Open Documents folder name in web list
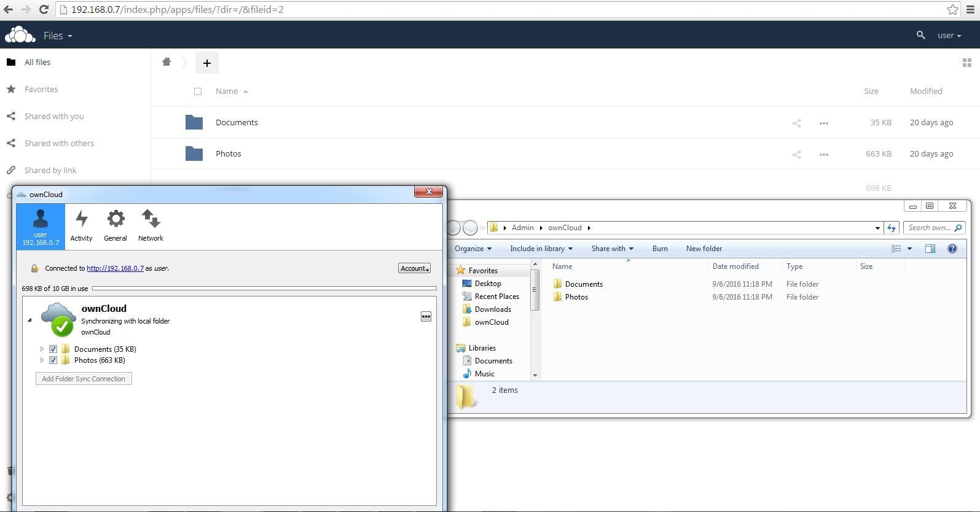 pyautogui.click(x=237, y=122)
